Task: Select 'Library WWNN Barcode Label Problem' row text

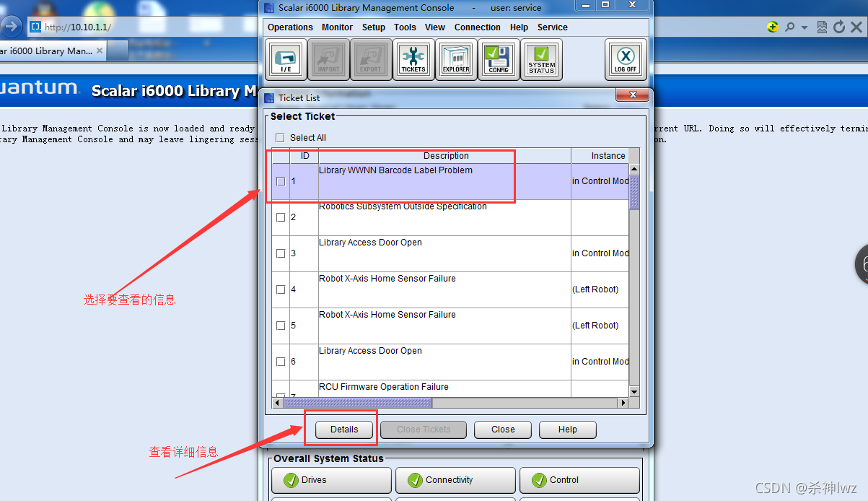Action: point(396,170)
